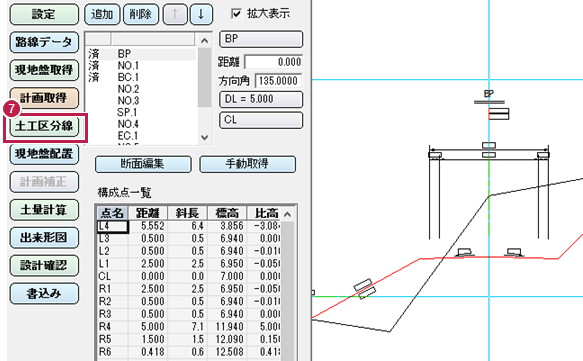Viewport: 583px width, 361px height.
Task: Click the DL = 5.000 button
Action: (x=261, y=99)
